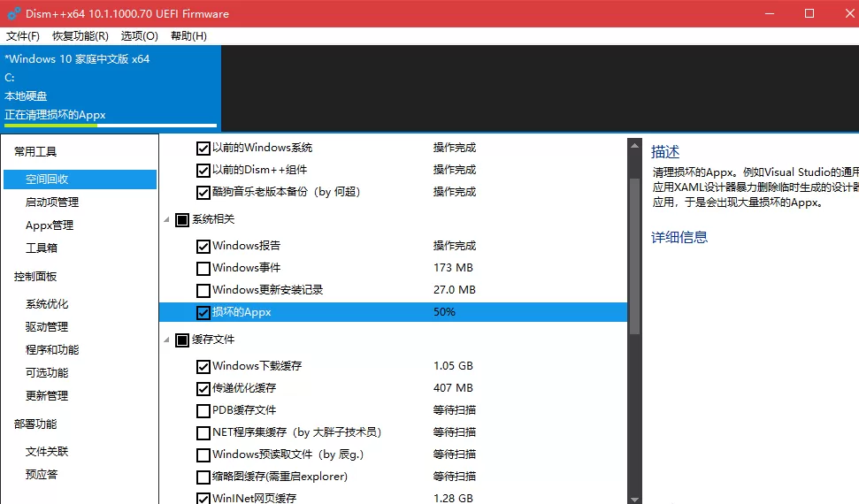Uncheck 传递优化缓存 checkbox

tap(203, 388)
